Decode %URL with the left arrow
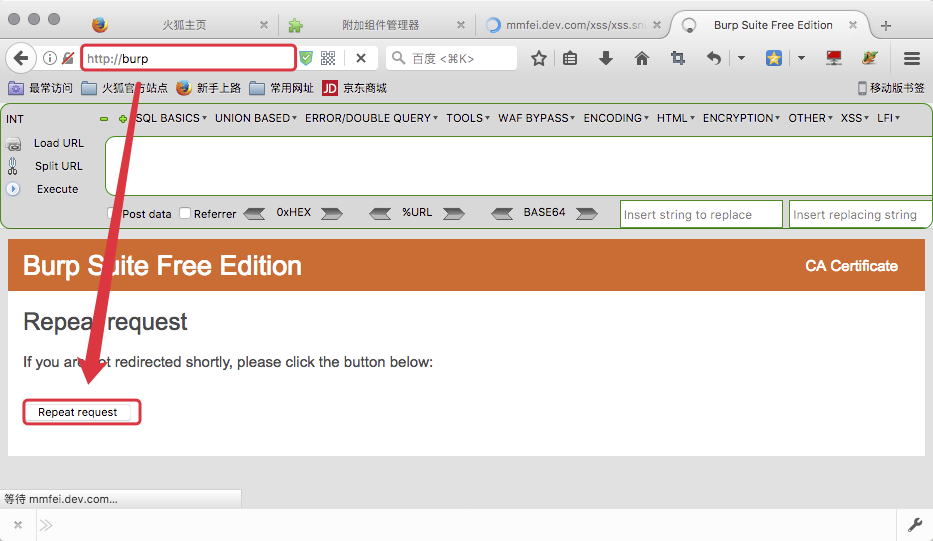The width and height of the screenshot is (933, 541). [x=380, y=214]
